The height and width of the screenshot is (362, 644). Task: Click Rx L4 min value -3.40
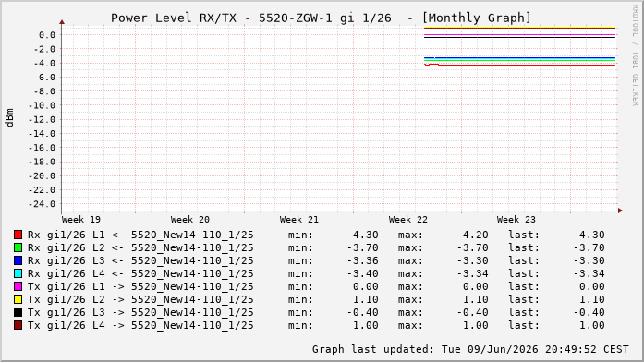(x=362, y=273)
